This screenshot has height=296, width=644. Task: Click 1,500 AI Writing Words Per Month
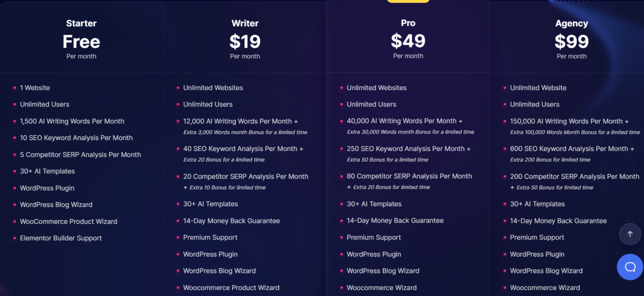[72, 121]
